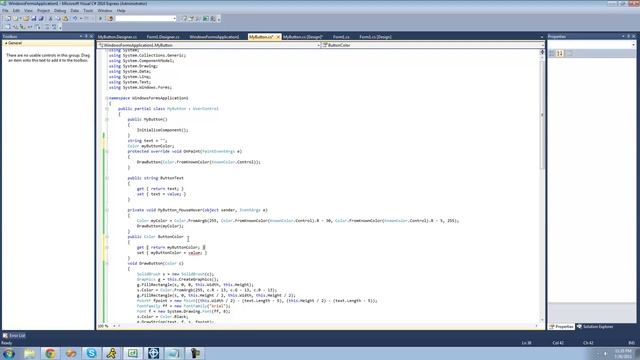Click in the code line 'get { return myButtonColor; }'
The height and width of the screenshot is (360, 640).
pos(171,247)
